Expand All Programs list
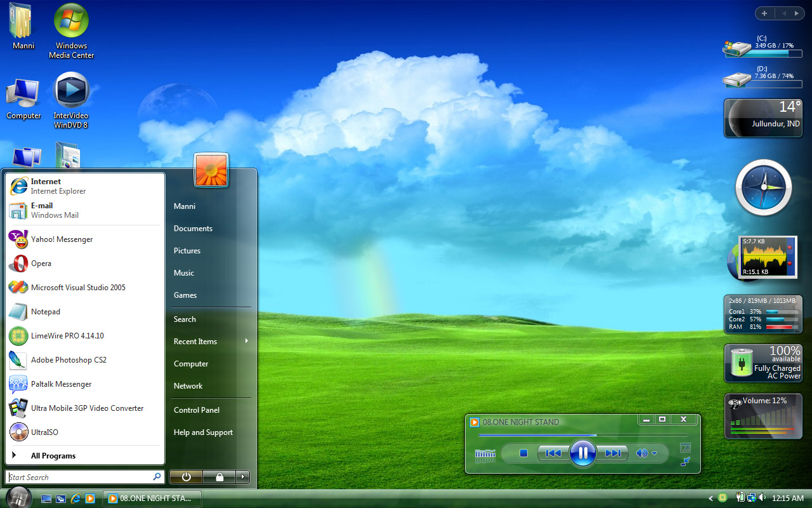 tap(85, 456)
